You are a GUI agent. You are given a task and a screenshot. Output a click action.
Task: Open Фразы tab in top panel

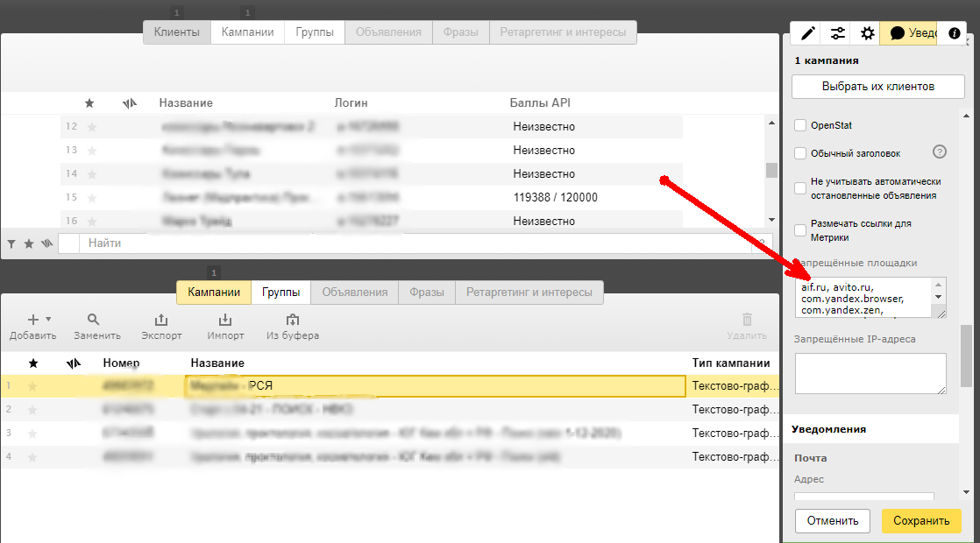(x=460, y=32)
